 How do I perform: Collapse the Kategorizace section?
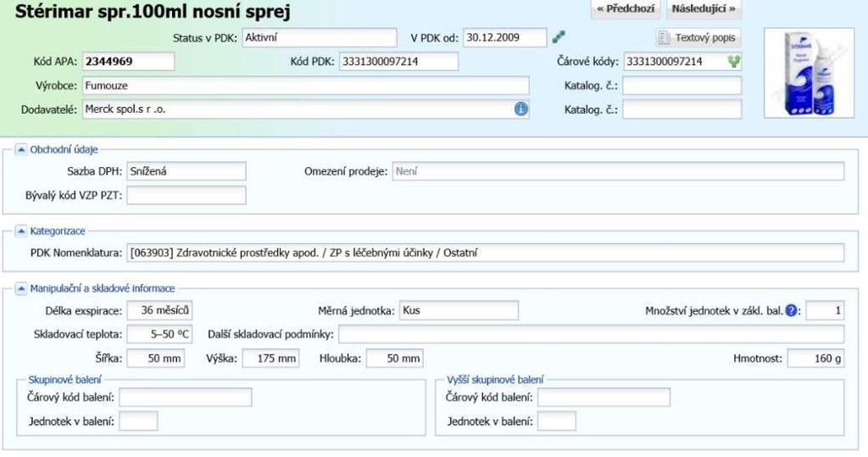[x=20, y=231]
